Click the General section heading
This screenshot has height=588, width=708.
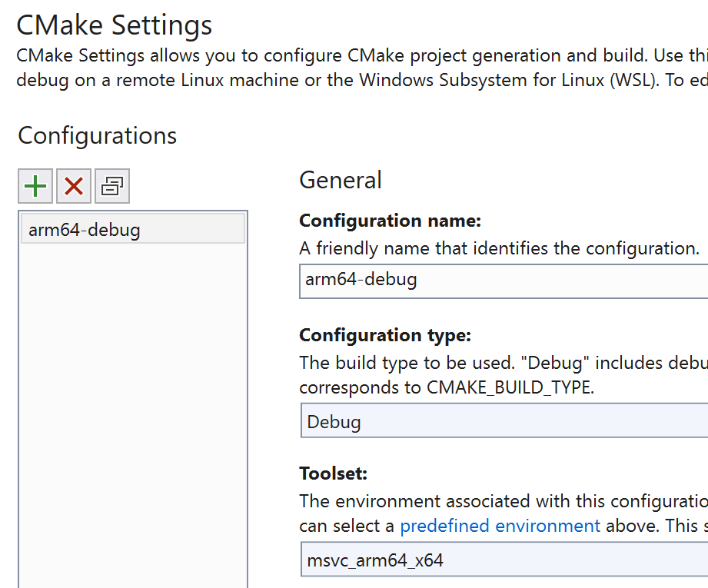pyautogui.click(x=341, y=180)
